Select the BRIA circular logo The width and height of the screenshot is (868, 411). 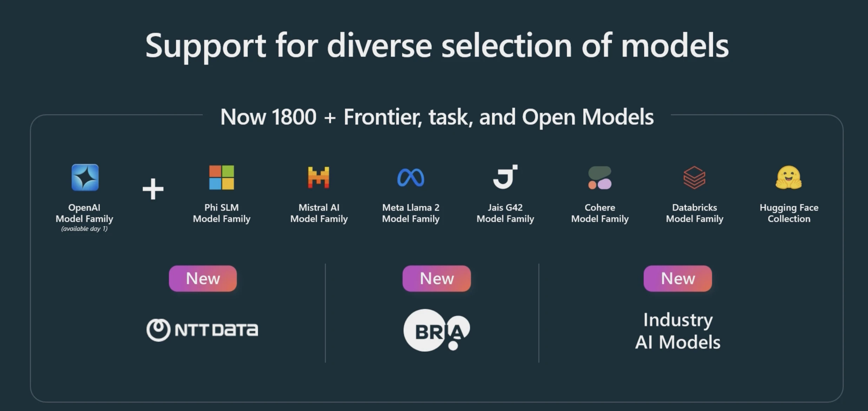click(437, 330)
